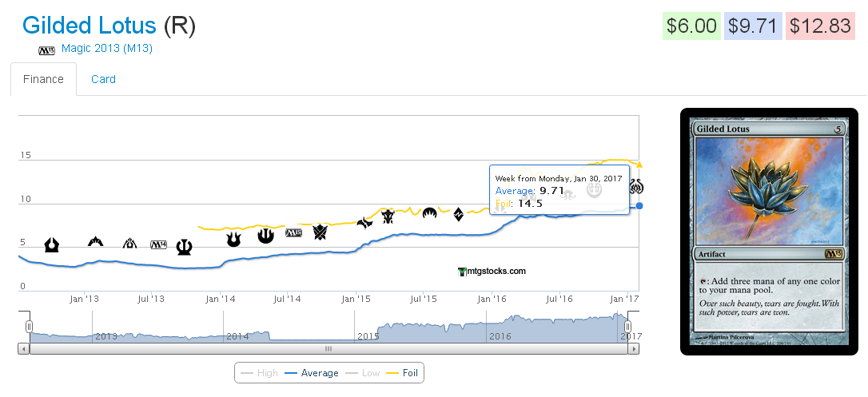Click the tooltip Average 9.71 value
This screenshot has height=397, width=868.
pos(551,192)
